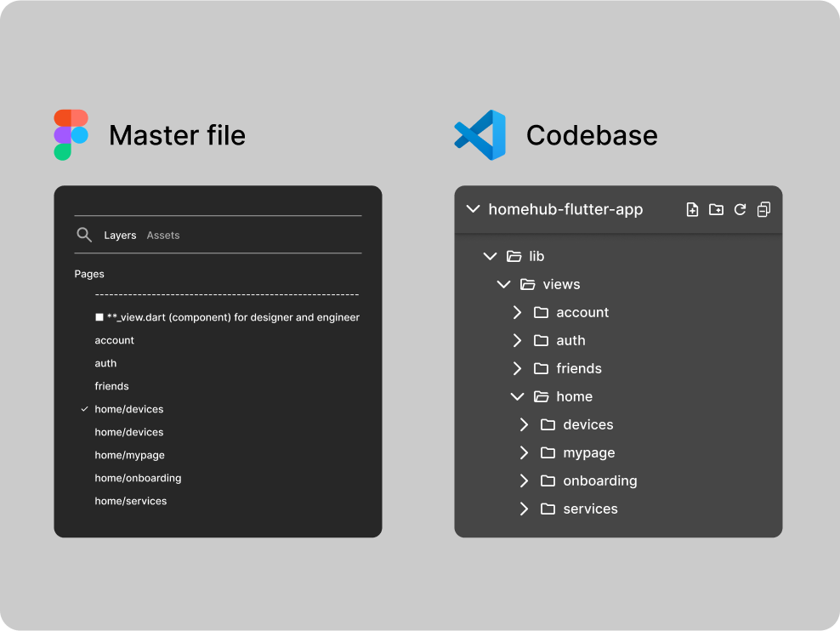This screenshot has height=631, width=840.
Task: Refresh the Explorer with the refresh icon
Action: pyautogui.click(x=740, y=209)
